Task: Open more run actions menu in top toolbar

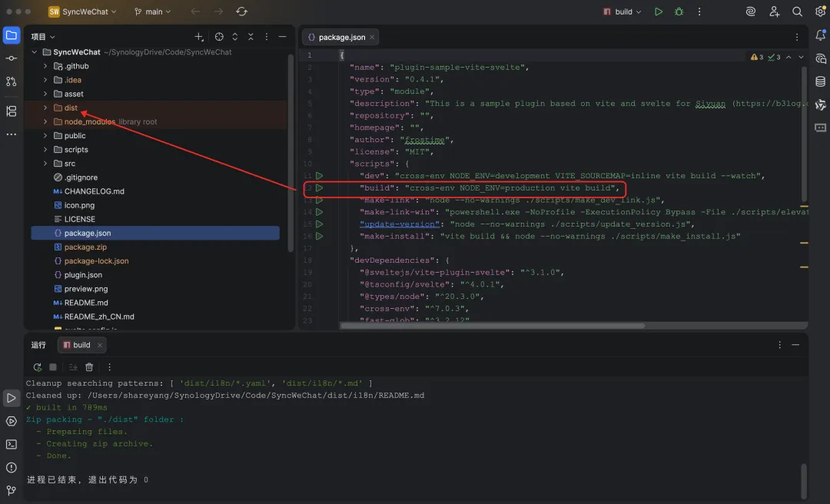Action: 699,12
